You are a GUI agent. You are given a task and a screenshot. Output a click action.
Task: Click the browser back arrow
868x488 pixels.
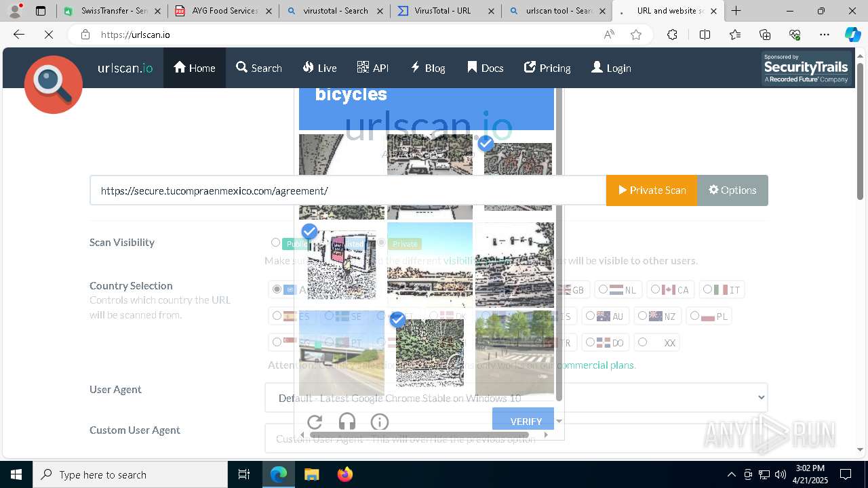click(x=19, y=35)
